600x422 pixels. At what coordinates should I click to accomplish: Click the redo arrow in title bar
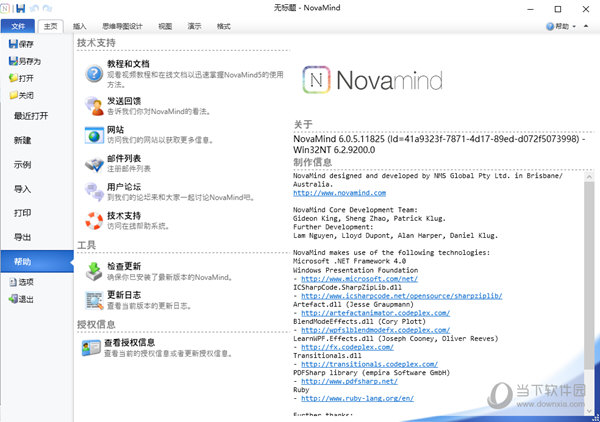pyautogui.click(x=47, y=8)
